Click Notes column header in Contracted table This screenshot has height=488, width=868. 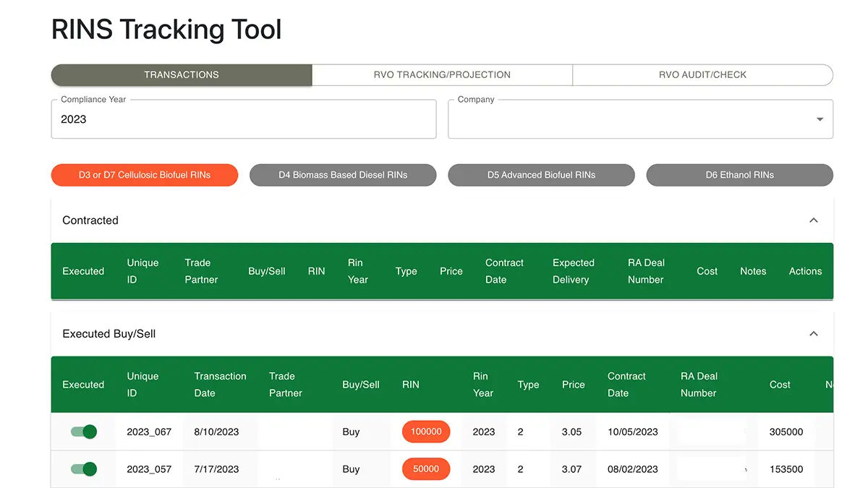point(753,271)
